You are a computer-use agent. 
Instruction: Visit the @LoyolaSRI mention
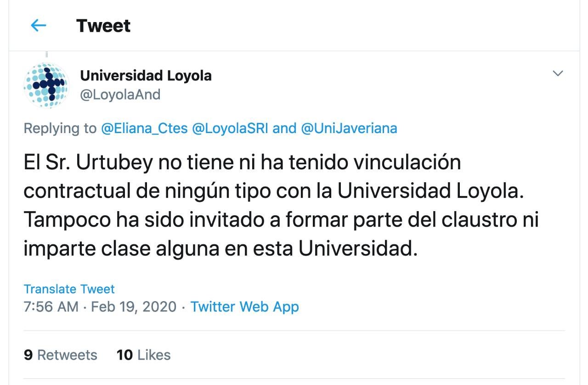point(230,128)
